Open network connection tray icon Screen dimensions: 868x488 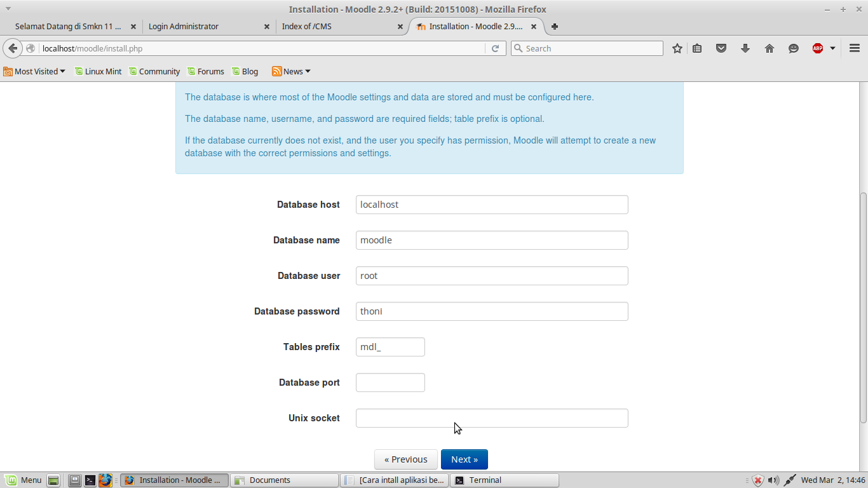790,480
